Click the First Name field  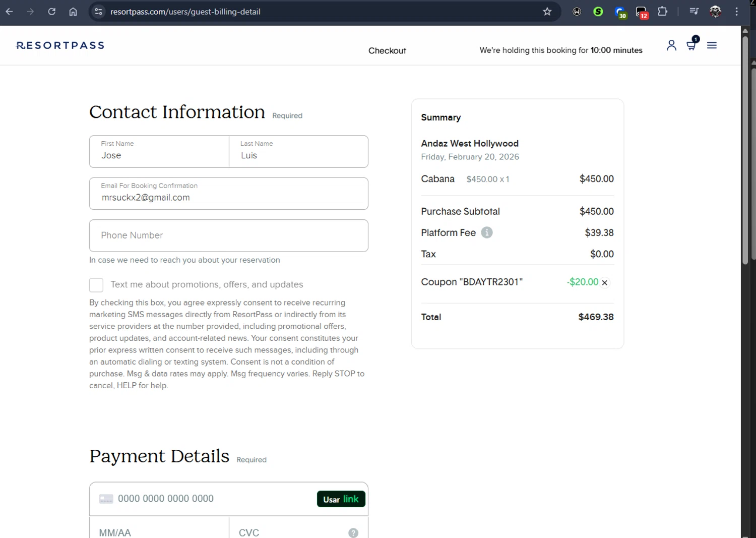point(159,152)
